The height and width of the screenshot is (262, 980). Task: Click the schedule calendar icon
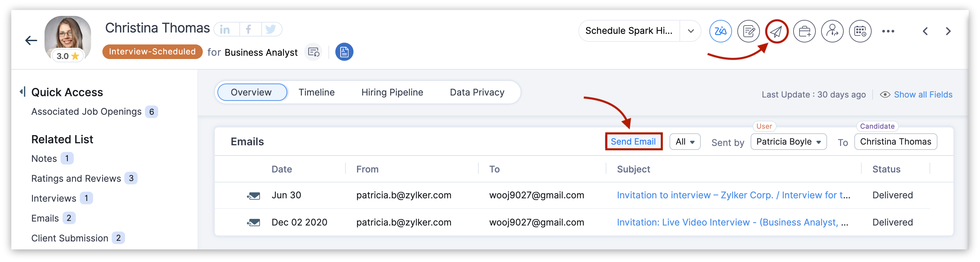860,31
